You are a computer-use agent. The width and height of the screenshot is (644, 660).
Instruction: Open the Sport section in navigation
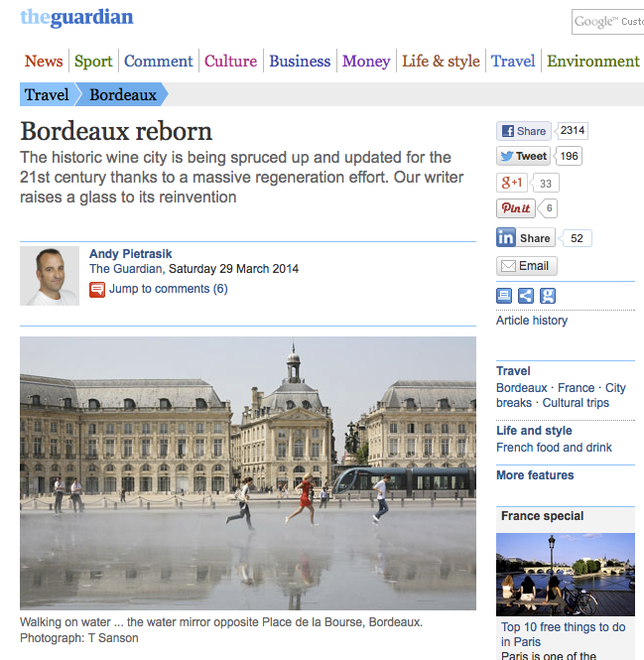click(x=93, y=61)
